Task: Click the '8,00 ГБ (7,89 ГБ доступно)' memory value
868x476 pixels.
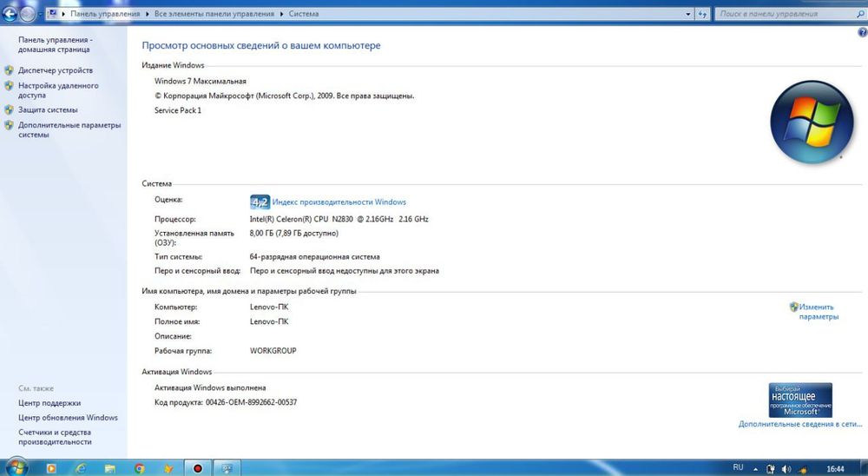Action: click(294, 234)
